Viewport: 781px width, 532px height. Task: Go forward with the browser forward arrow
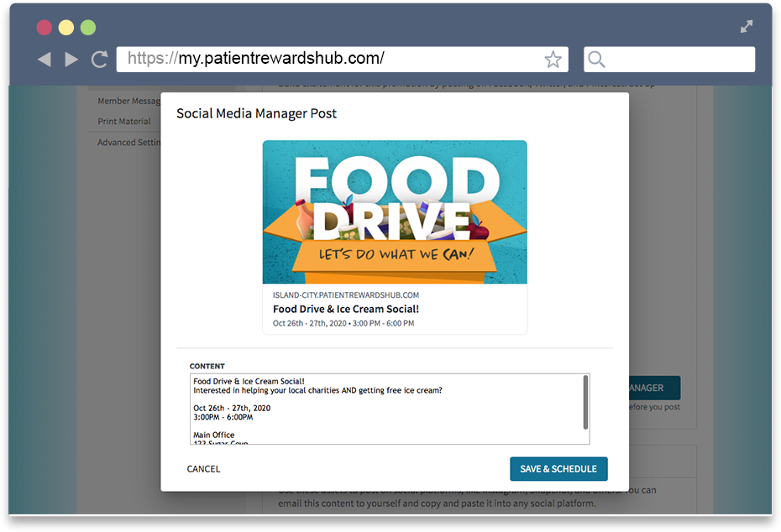pos(71,60)
